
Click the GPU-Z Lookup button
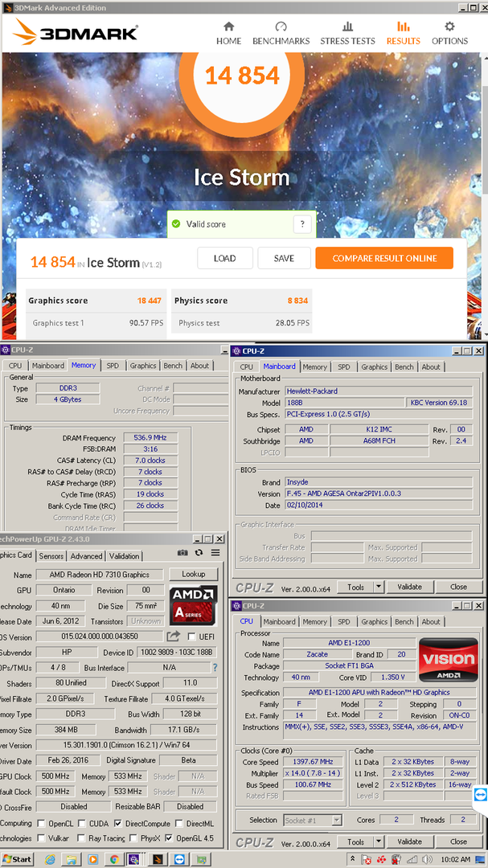pos(193,574)
